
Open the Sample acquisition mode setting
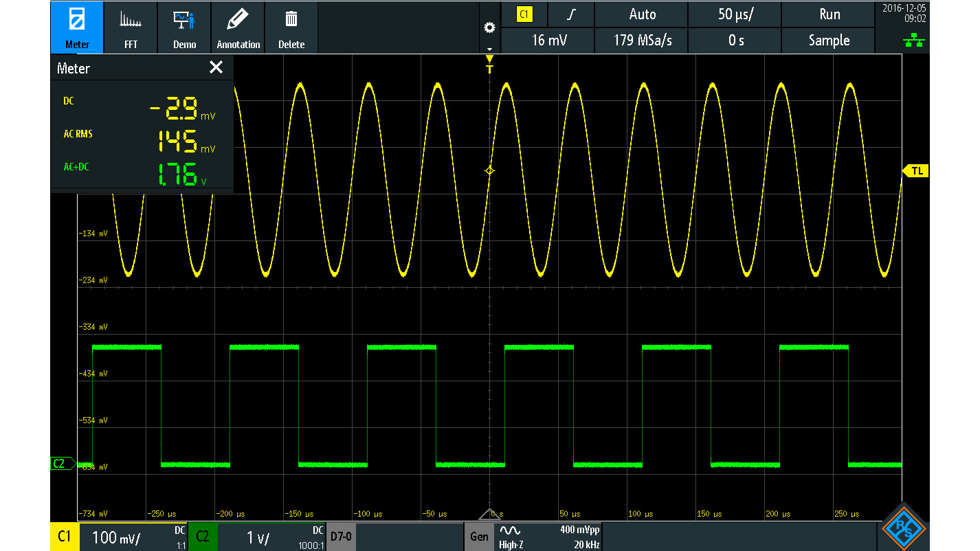(x=829, y=41)
